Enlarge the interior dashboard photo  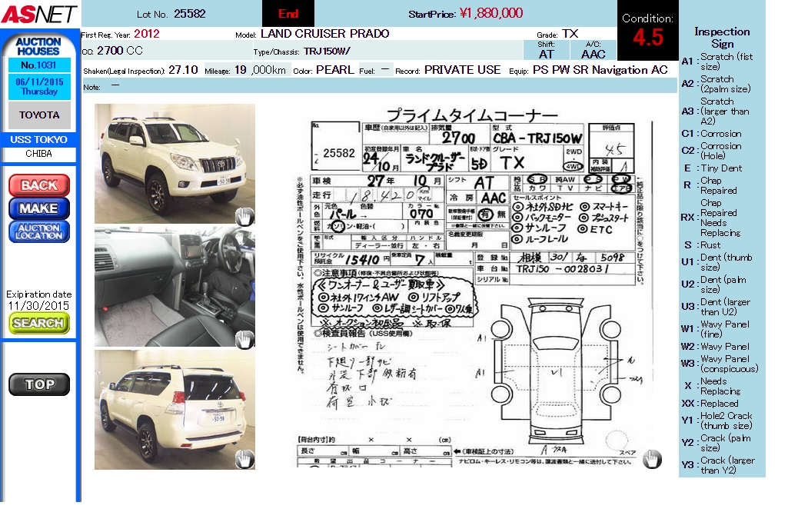coord(175,286)
